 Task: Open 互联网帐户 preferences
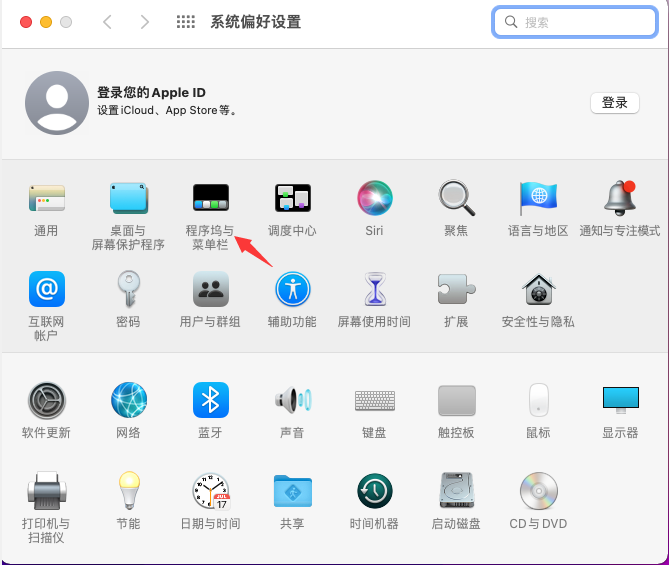pos(47,289)
